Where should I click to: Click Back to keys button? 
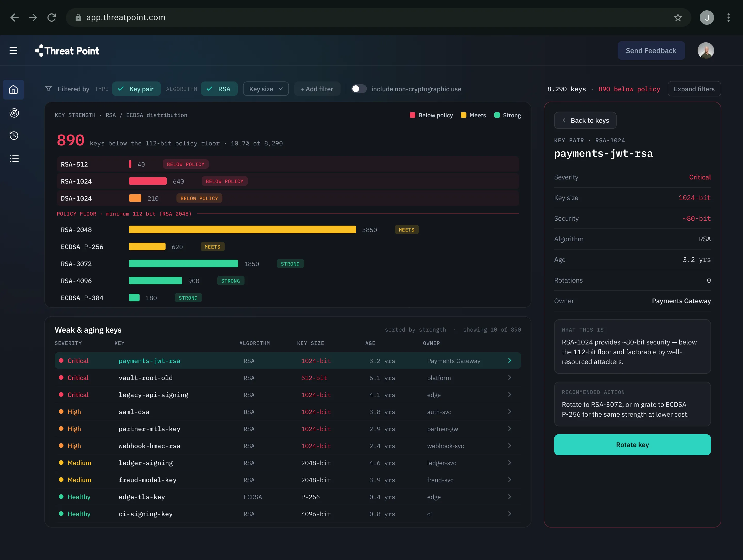pyautogui.click(x=585, y=120)
